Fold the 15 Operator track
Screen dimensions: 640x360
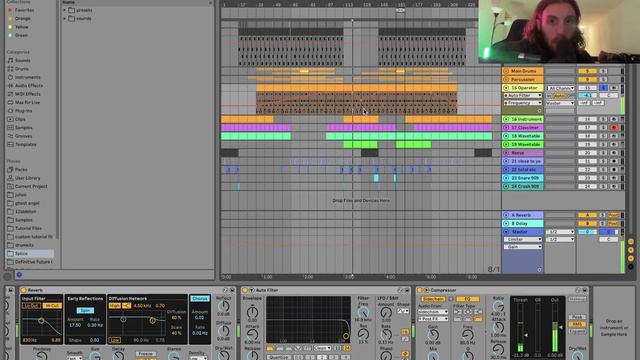tap(506, 88)
